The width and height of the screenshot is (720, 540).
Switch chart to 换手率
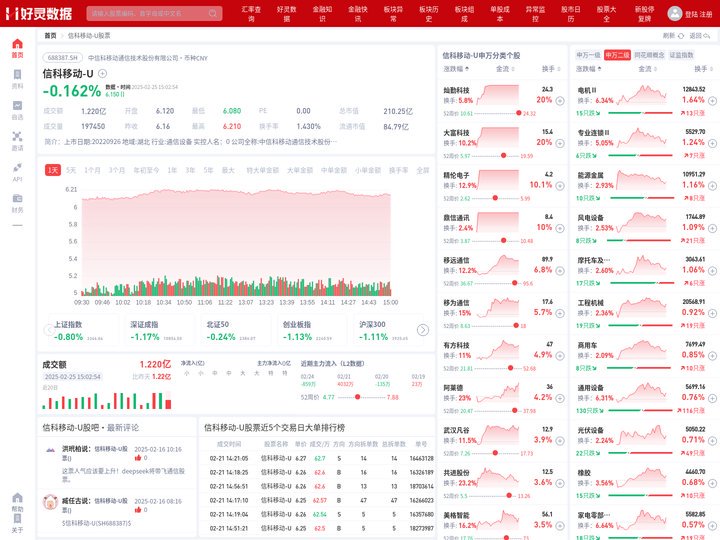pos(399,170)
